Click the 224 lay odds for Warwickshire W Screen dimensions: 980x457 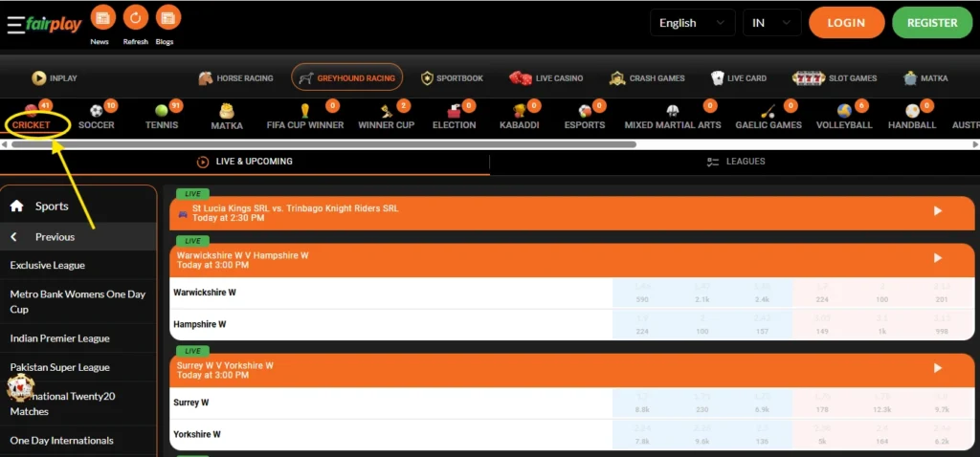pyautogui.click(x=822, y=293)
